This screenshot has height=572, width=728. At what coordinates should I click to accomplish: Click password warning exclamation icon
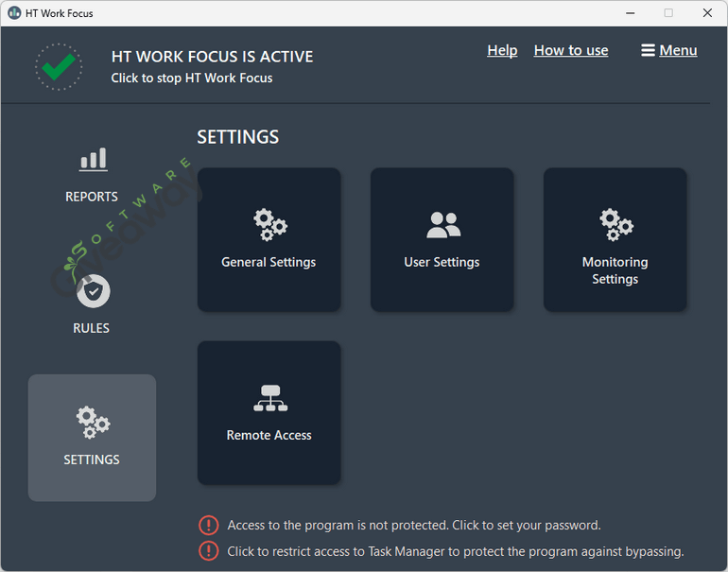[x=208, y=525]
